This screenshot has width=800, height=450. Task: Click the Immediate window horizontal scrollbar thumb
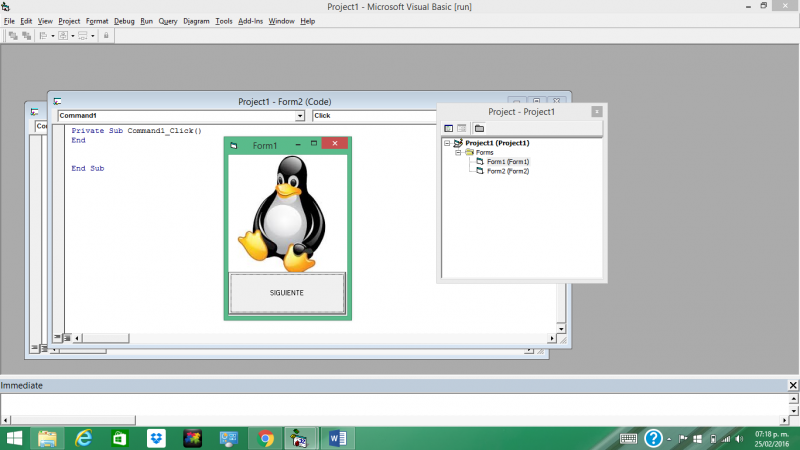coord(73,420)
